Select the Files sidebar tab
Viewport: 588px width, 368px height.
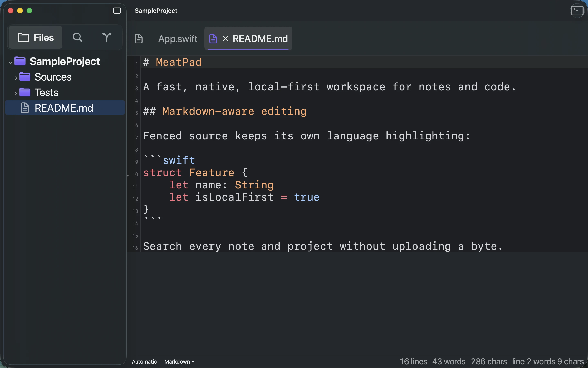pyautogui.click(x=36, y=37)
